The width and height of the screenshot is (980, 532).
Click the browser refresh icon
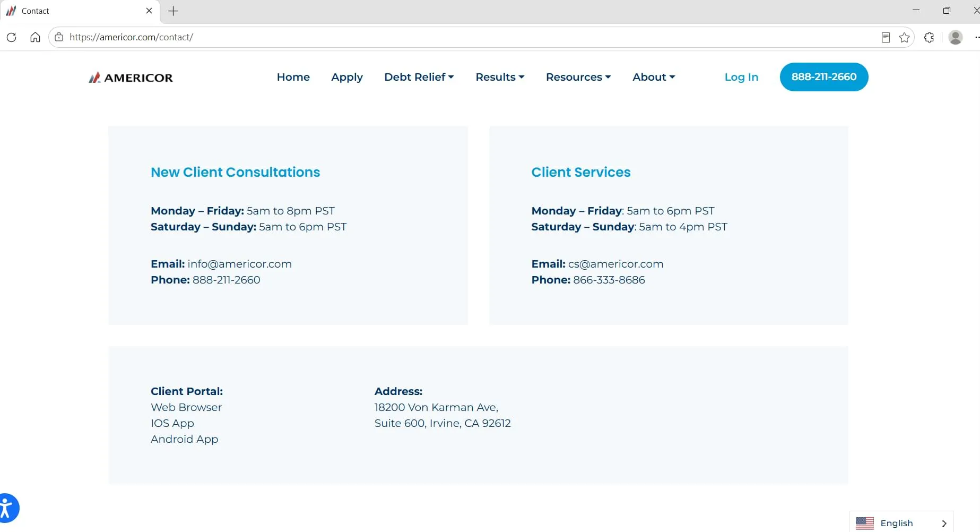[x=11, y=37]
